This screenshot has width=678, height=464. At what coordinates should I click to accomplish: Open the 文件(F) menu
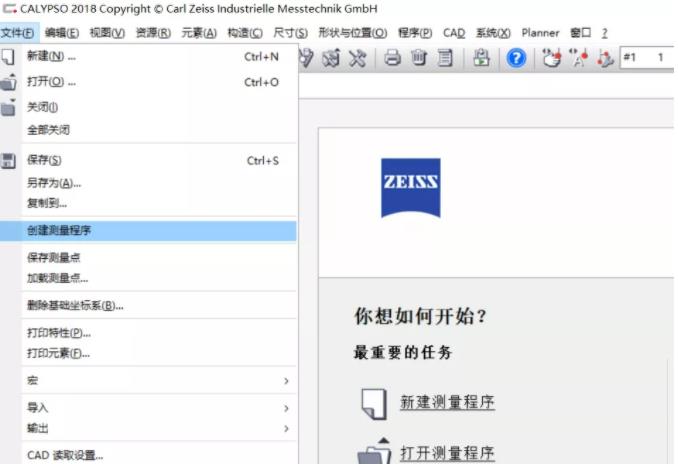[x=18, y=33]
